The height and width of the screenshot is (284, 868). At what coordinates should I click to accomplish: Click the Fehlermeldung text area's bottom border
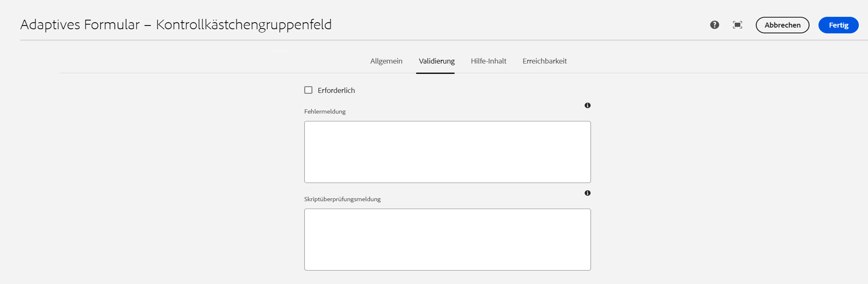point(448,183)
